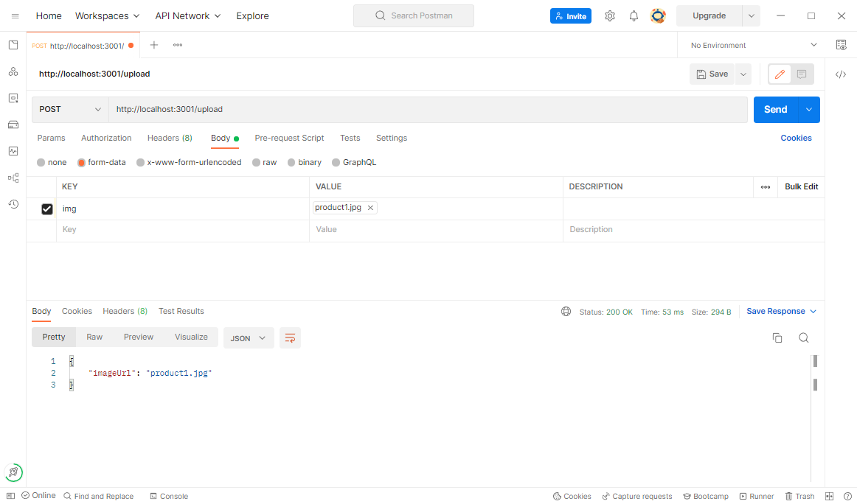
Task: Open tab options ellipsis menu
Action: [178, 45]
